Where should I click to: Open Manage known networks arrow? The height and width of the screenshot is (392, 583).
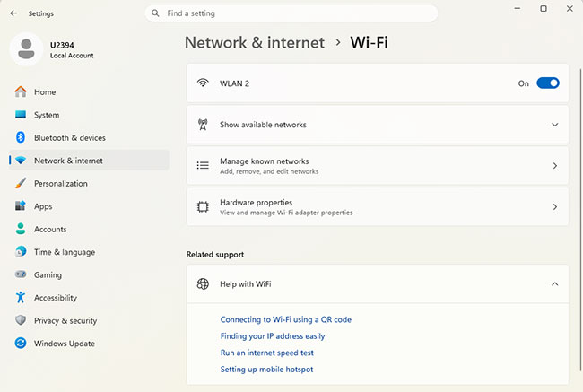pyautogui.click(x=554, y=166)
